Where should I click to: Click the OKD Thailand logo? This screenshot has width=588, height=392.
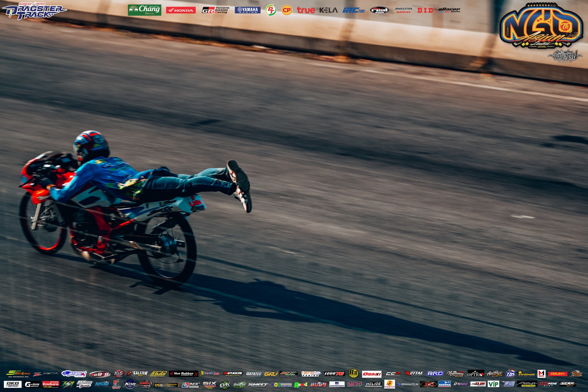(13, 384)
